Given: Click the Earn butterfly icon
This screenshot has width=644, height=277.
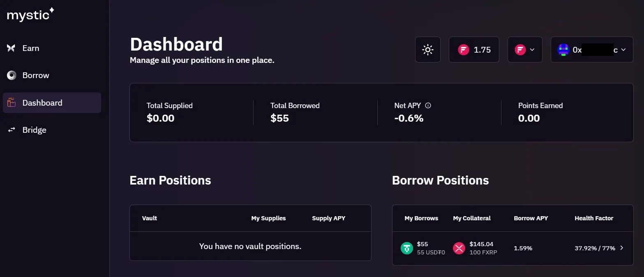Looking at the screenshot, I should pos(11,48).
